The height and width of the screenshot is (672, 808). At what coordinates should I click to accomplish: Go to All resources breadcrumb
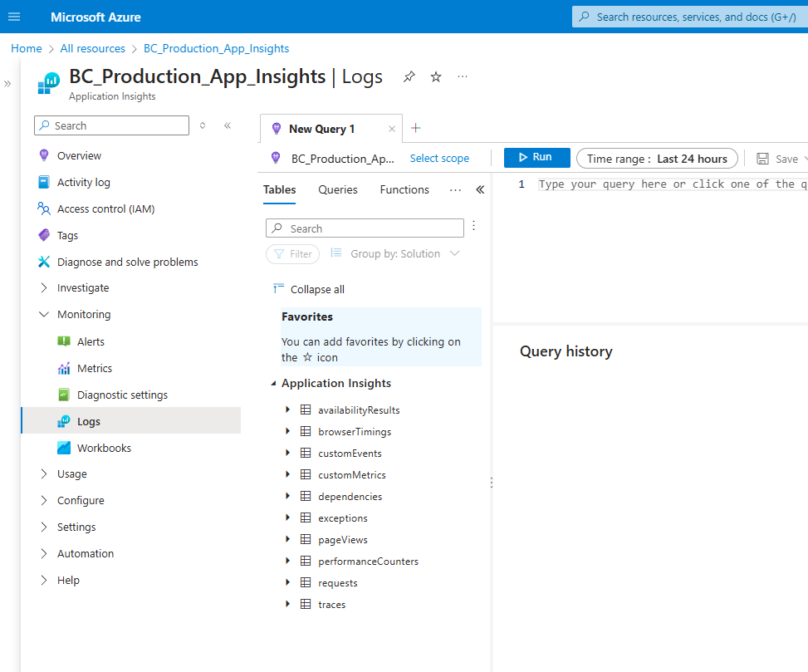pyautogui.click(x=93, y=48)
